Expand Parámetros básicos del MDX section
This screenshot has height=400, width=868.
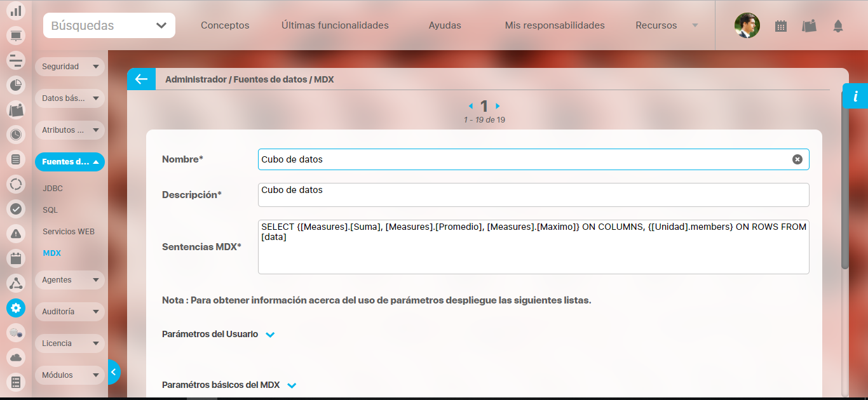click(x=292, y=385)
